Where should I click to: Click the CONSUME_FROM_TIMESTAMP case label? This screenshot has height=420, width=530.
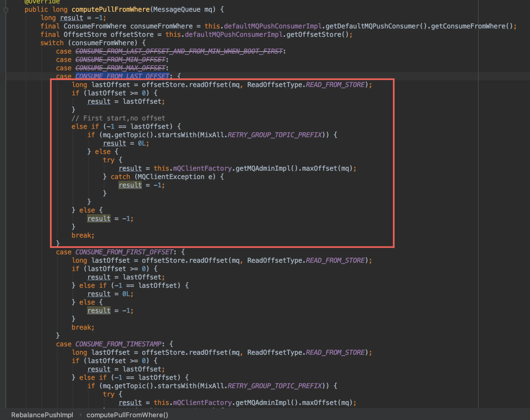(x=118, y=344)
